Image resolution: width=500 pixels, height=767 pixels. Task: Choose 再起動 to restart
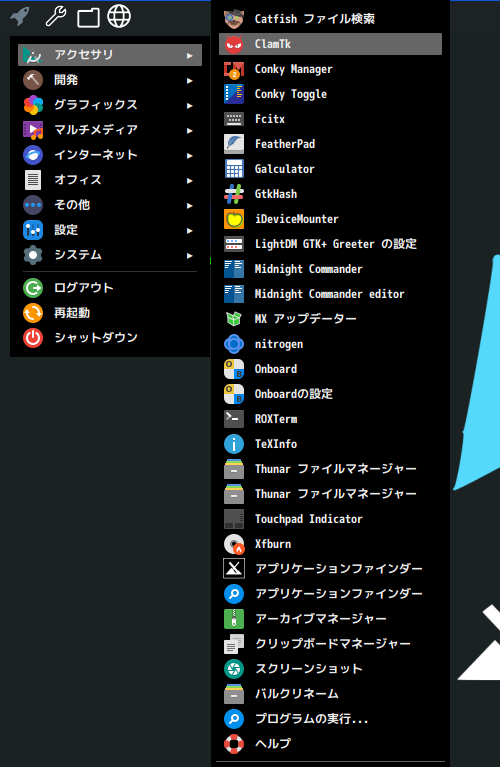pyautogui.click(x=110, y=313)
